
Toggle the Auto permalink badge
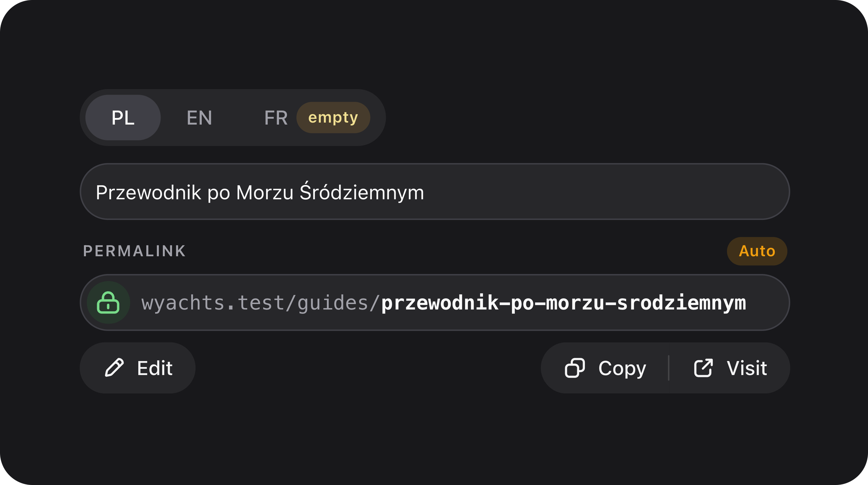tap(757, 251)
